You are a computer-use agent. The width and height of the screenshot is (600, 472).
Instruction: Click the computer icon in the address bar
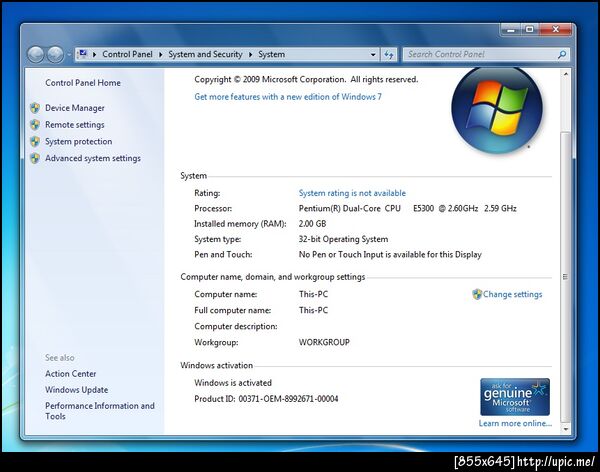click(83, 54)
